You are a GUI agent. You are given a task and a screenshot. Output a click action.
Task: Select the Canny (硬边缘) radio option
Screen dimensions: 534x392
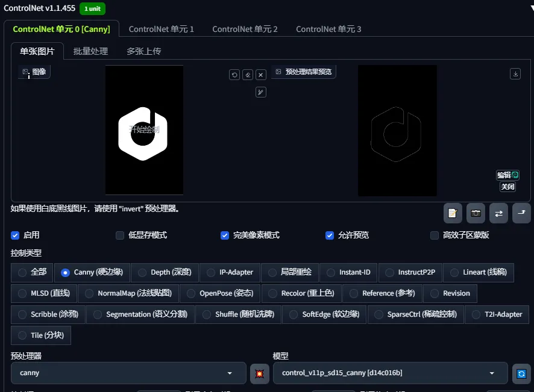pyautogui.click(x=92, y=273)
